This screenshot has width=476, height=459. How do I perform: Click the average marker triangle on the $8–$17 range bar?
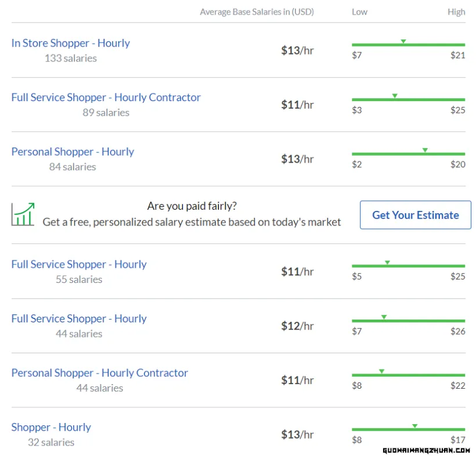click(x=414, y=426)
